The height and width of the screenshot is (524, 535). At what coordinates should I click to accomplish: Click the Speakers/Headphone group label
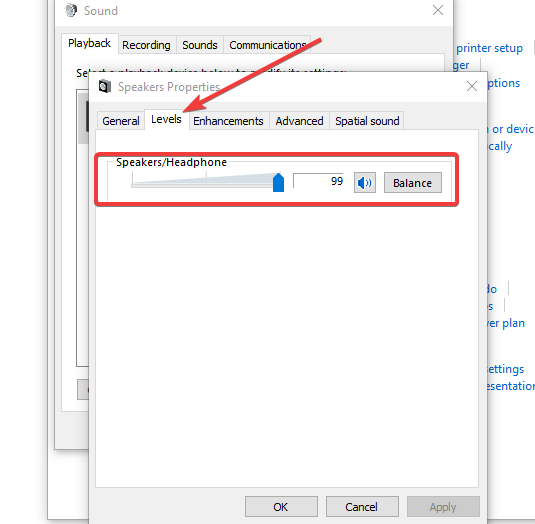[171, 162]
